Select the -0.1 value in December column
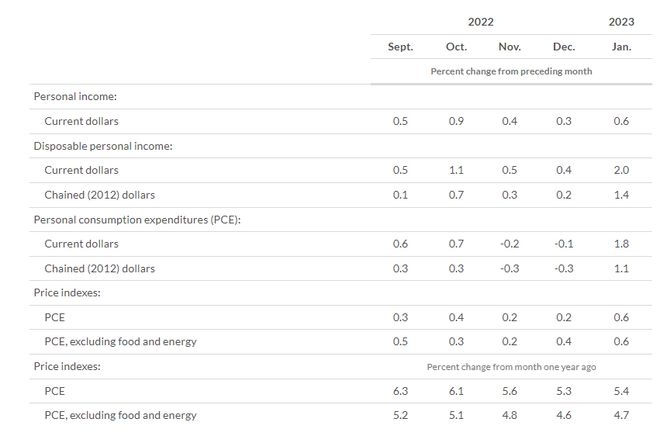The height and width of the screenshot is (436, 660). pyautogui.click(x=564, y=244)
